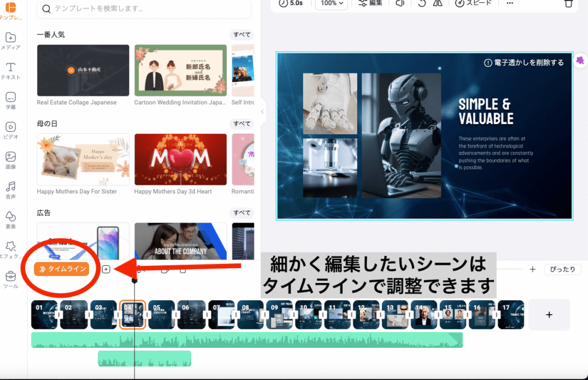Screen dimensions: 588x380
Task: Select scene 16 thumbnail
Action: (482, 315)
